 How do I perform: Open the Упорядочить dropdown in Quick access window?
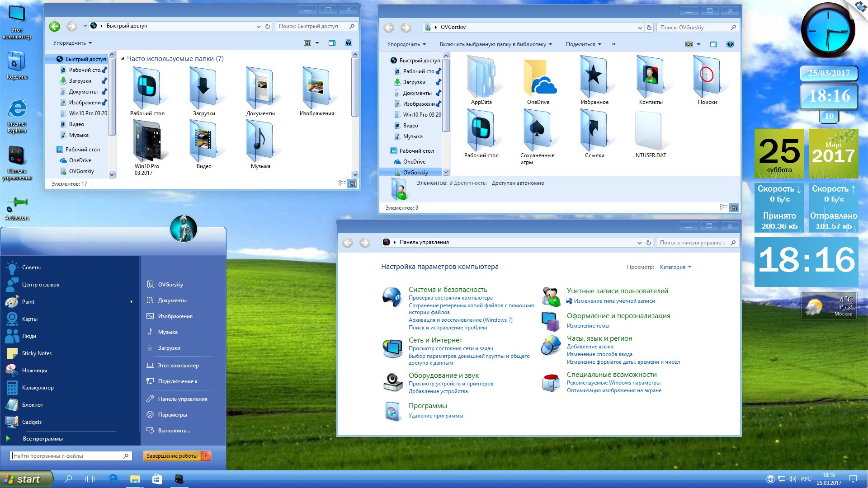click(72, 43)
